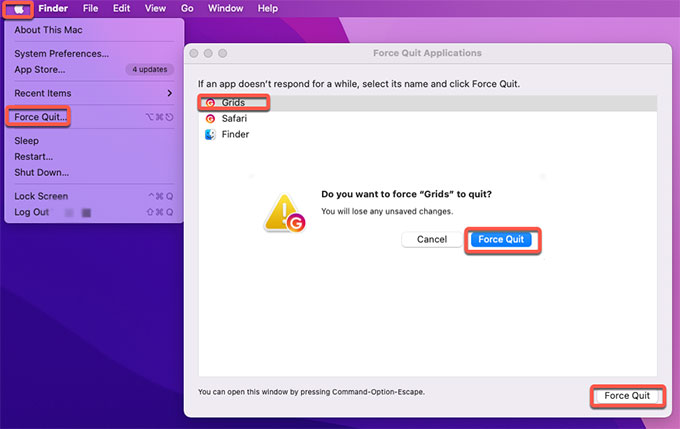Open the Finder menu

tap(53, 8)
